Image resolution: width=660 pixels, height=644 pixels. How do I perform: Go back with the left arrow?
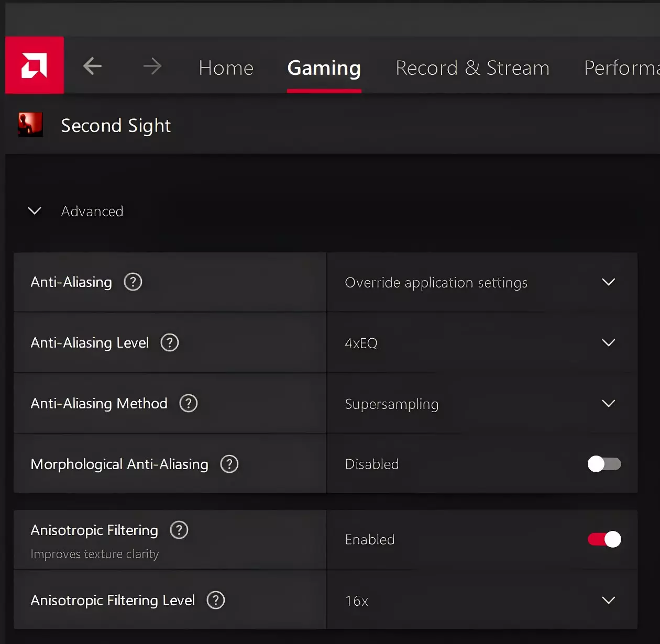click(93, 66)
